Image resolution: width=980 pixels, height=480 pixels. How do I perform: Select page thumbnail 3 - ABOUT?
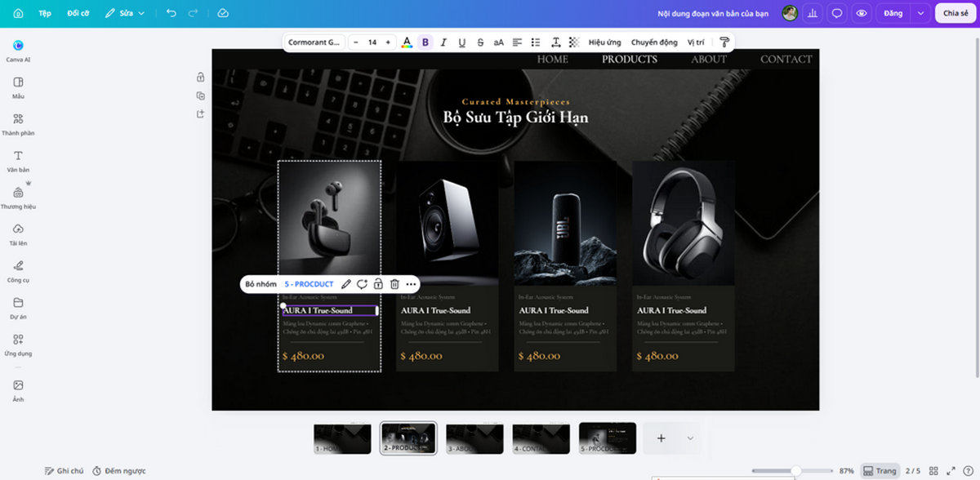click(x=474, y=438)
